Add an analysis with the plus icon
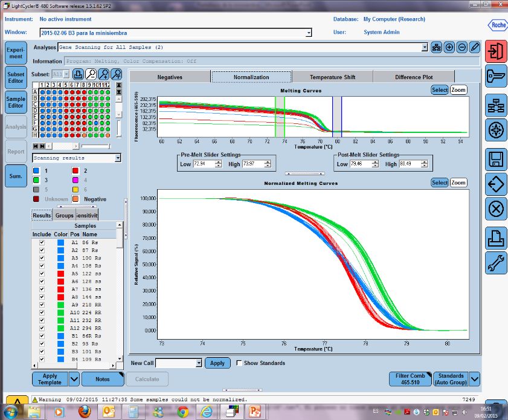This screenshot has height=420, width=508. [449, 47]
